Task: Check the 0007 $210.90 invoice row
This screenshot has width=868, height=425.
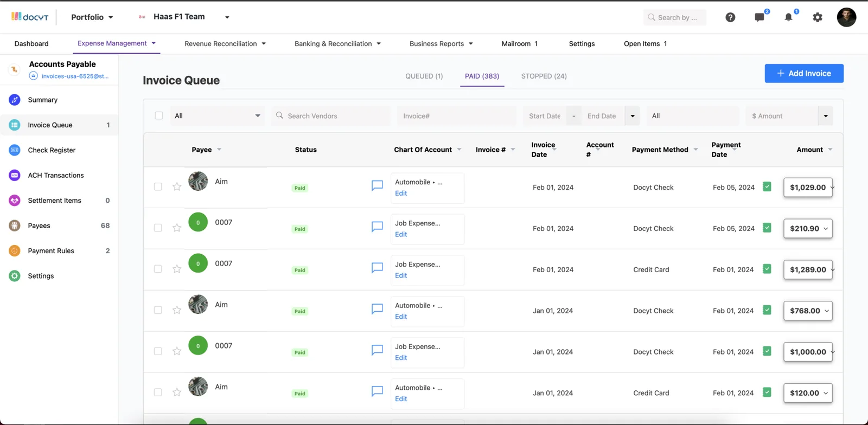Action: click(158, 228)
